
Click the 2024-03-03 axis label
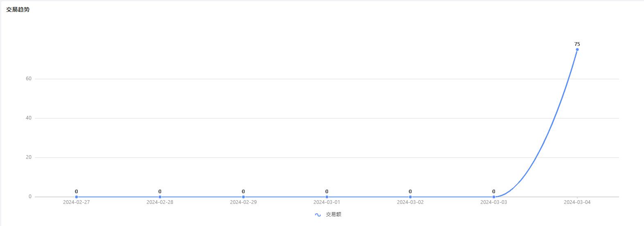point(494,202)
